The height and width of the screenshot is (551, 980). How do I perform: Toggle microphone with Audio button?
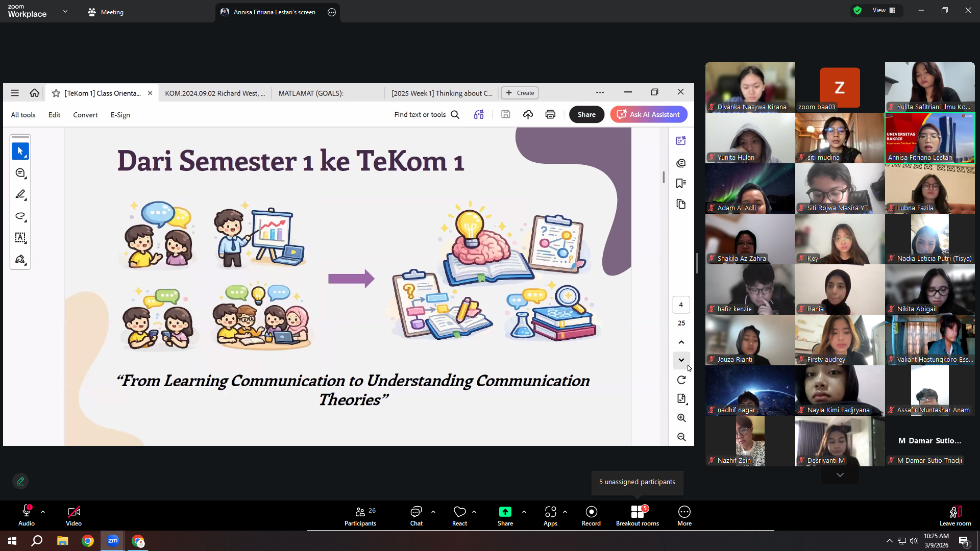[27, 516]
